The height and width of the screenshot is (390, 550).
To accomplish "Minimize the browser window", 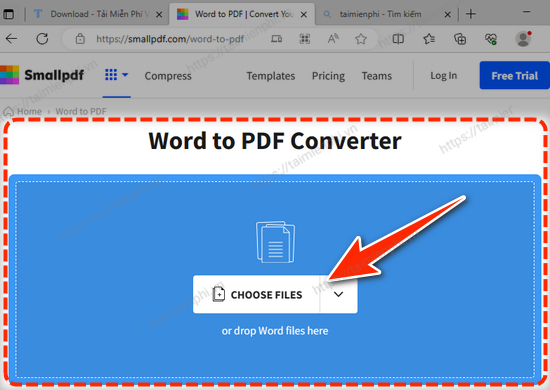I will (526, 12).
